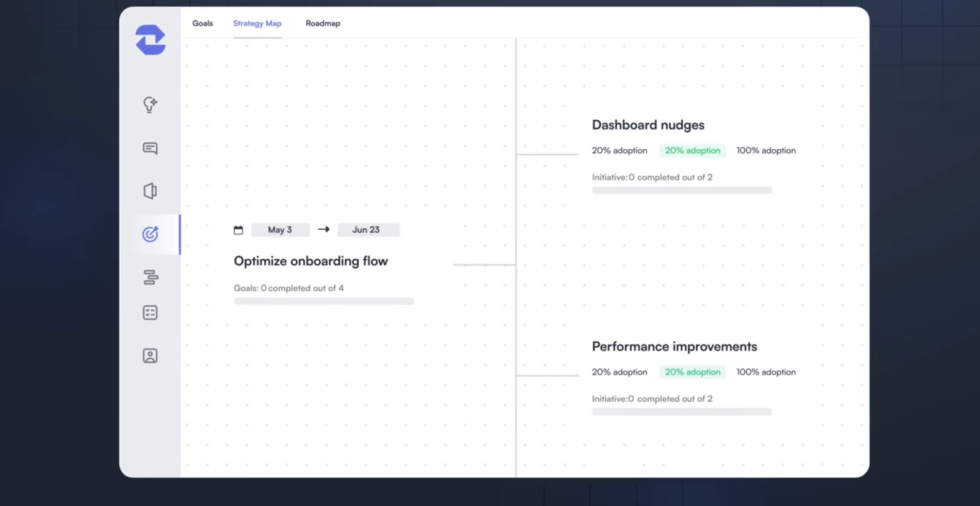Click plain '20% adoption' text under Performance improvements
This screenshot has height=506, width=980.
tap(619, 372)
